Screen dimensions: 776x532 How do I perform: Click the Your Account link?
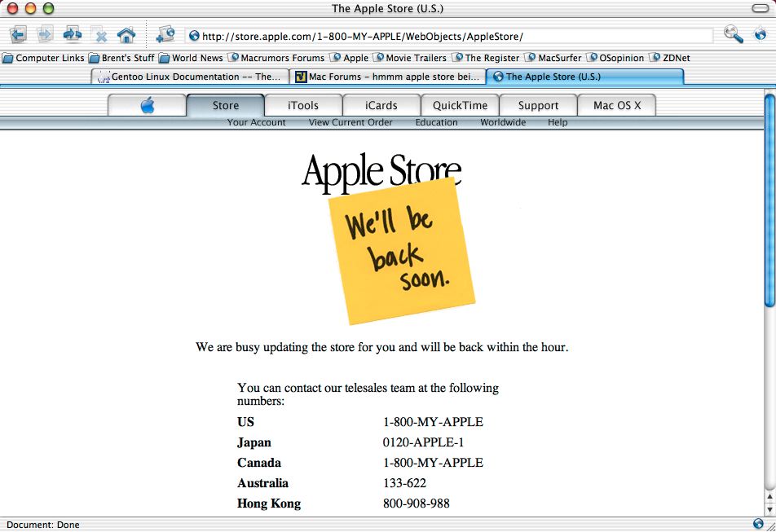click(x=256, y=122)
